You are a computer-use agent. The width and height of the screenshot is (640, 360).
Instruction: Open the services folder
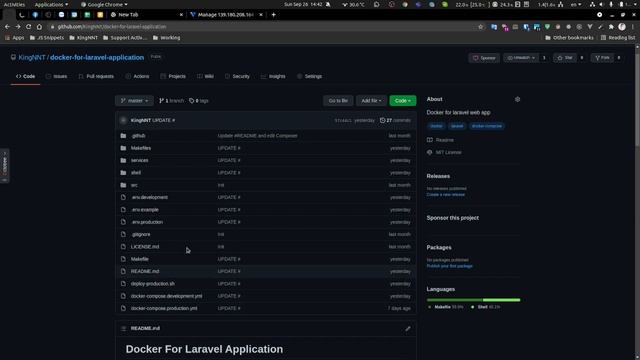click(140, 160)
